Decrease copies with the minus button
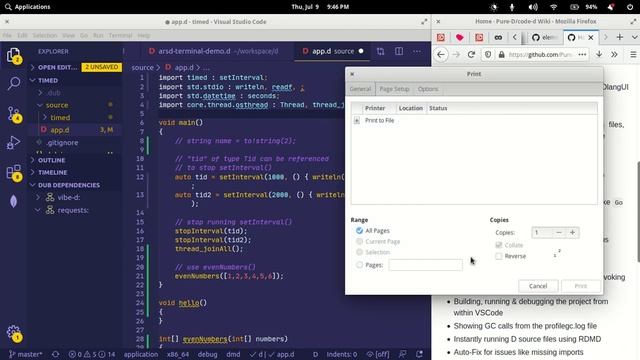The height and width of the screenshot is (360, 640). pyautogui.click(x=559, y=233)
